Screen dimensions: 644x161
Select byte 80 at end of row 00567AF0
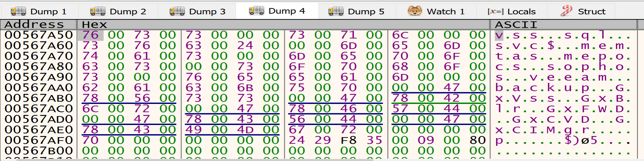coord(477,140)
